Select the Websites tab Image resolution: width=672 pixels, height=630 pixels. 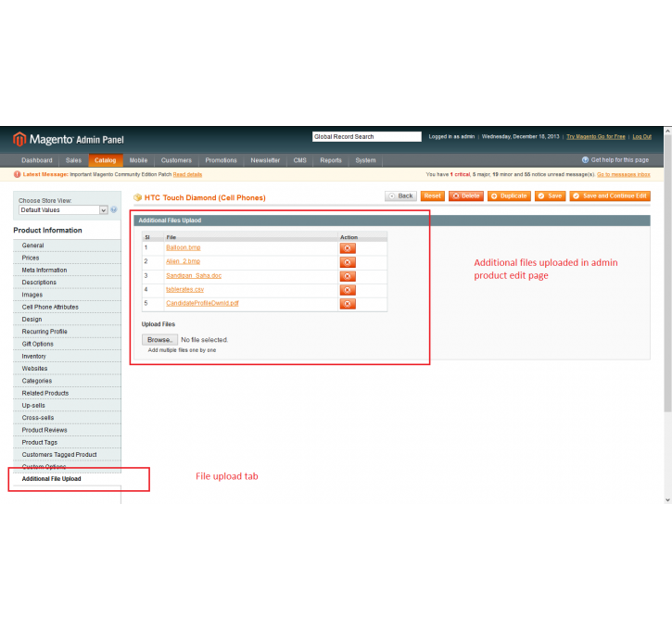pos(67,369)
